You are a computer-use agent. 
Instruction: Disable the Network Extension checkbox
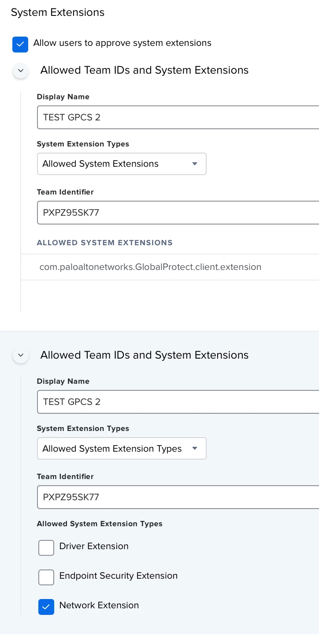coord(46,607)
